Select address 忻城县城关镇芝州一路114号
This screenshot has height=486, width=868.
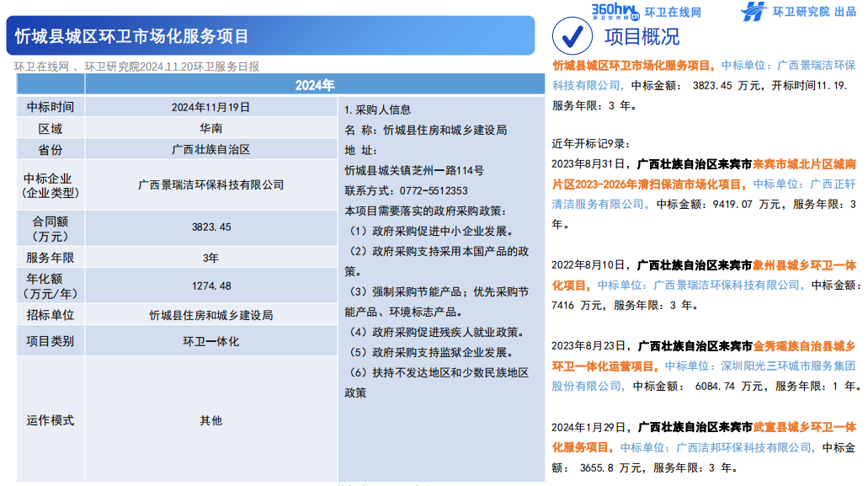point(414,170)
